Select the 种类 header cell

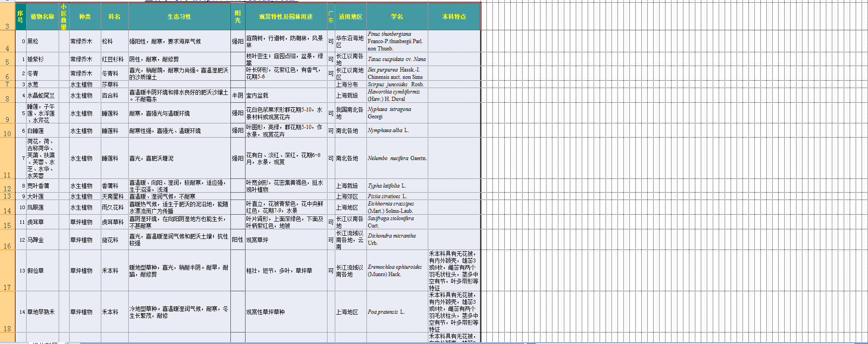(x=85, y=17)
